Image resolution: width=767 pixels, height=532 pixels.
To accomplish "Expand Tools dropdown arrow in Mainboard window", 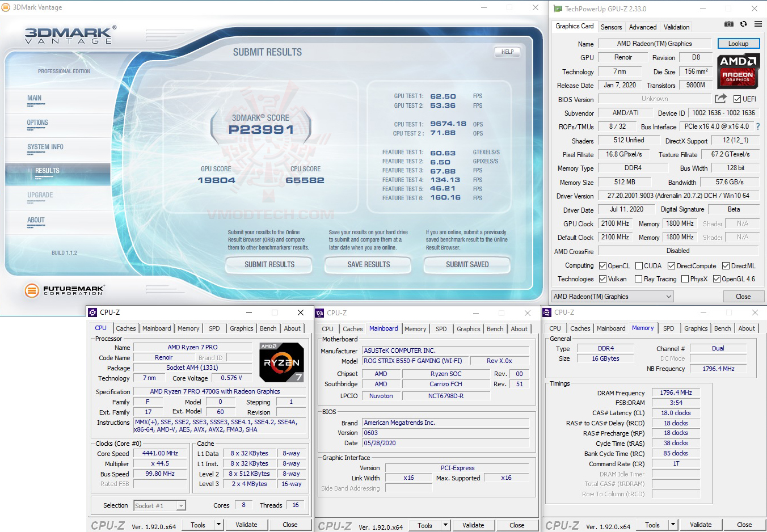I will tap(445, 525).
